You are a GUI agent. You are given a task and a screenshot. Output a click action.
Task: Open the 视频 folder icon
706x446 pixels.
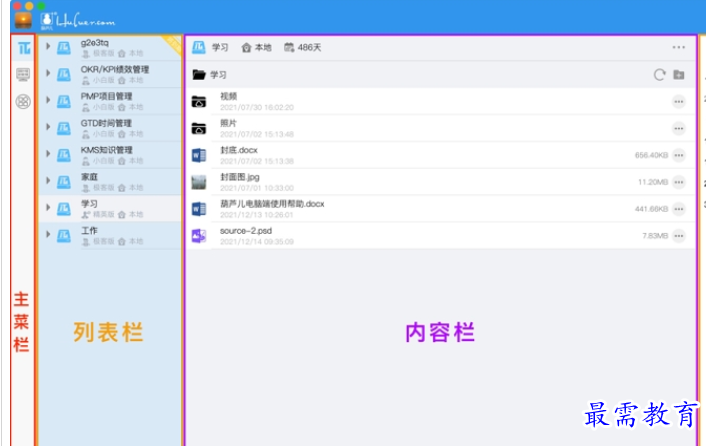pos(199,102)
